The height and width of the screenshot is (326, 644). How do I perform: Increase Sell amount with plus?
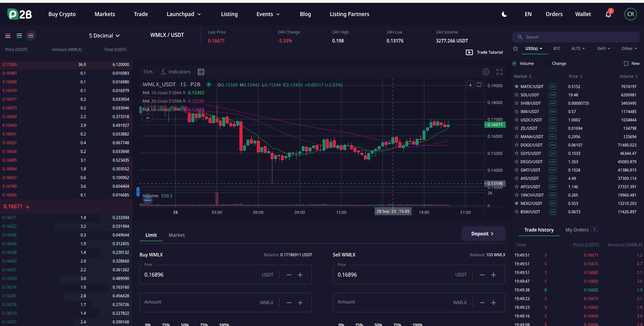coord(493,303)
